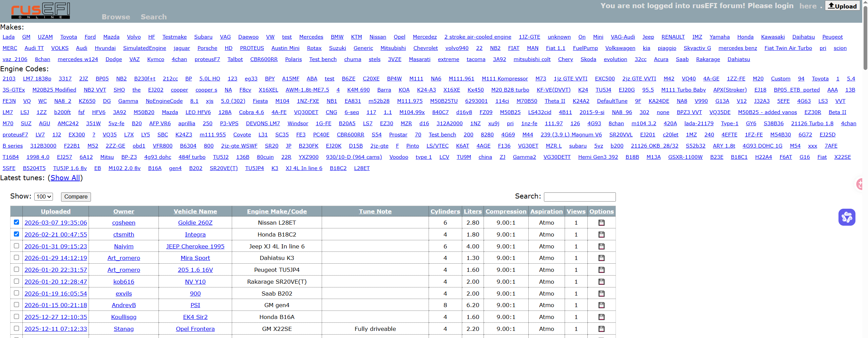The height and width of the screenshot is (338, 868).
Task: Click the save icon in the Integra row
Action: [602, 235]
